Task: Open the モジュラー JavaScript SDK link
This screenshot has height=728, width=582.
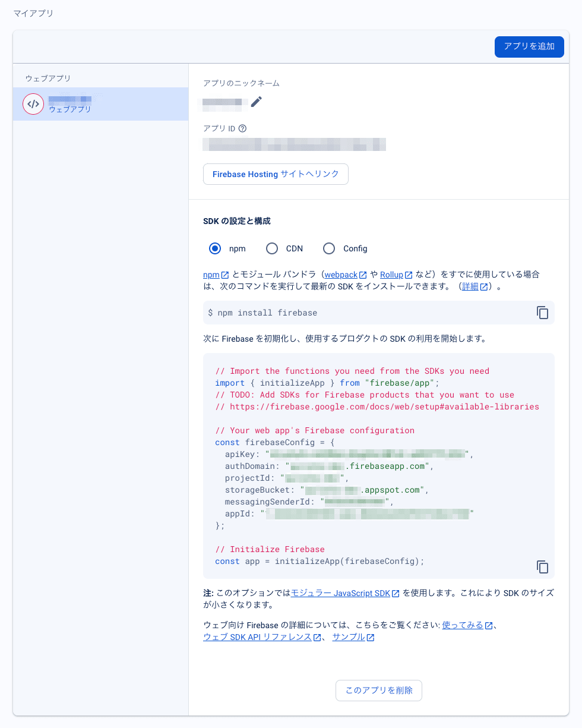Action: click(x=345, y=593)
